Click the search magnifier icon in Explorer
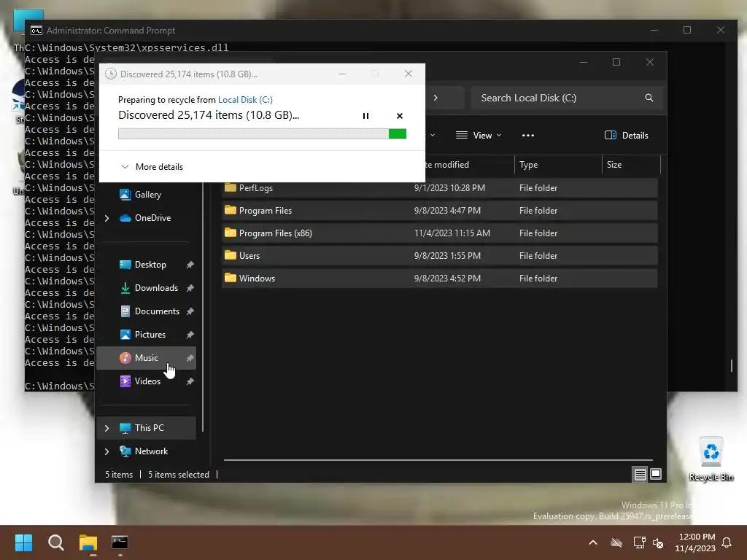The width and height of the screenshot is (747, 560). click(649, 98)
